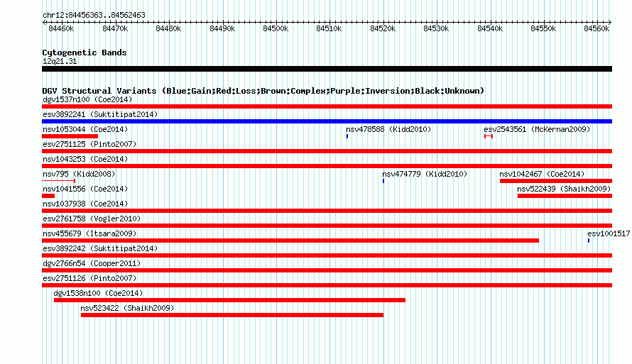632x364 pixels.
Task: Select the red dgv1538n100 bar
Action: point(229,300)
